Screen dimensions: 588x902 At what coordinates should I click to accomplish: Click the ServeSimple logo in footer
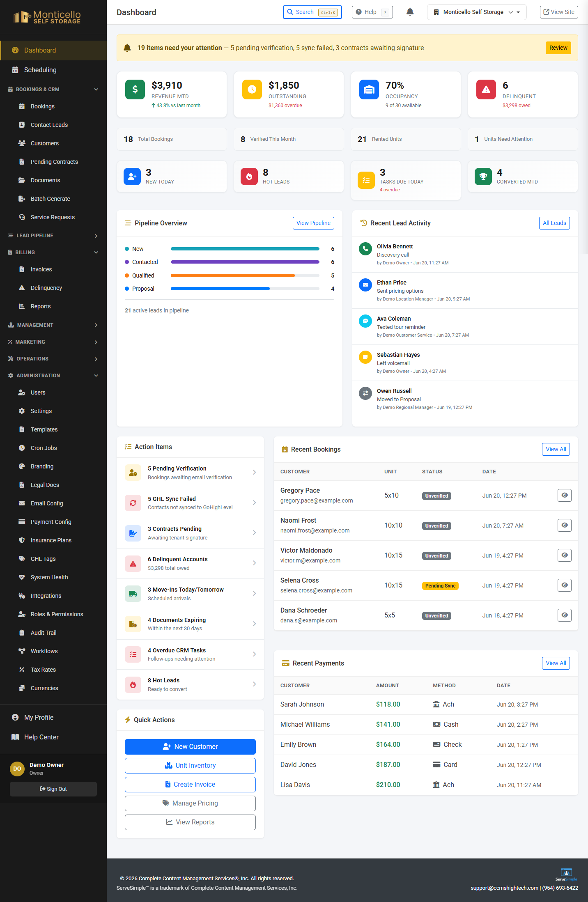566,874
